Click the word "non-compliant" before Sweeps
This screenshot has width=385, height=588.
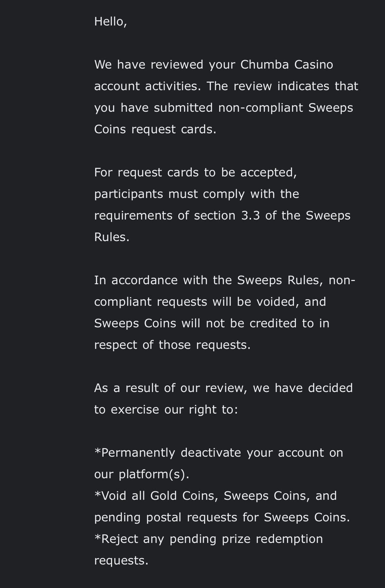click(x=261, y=108)
